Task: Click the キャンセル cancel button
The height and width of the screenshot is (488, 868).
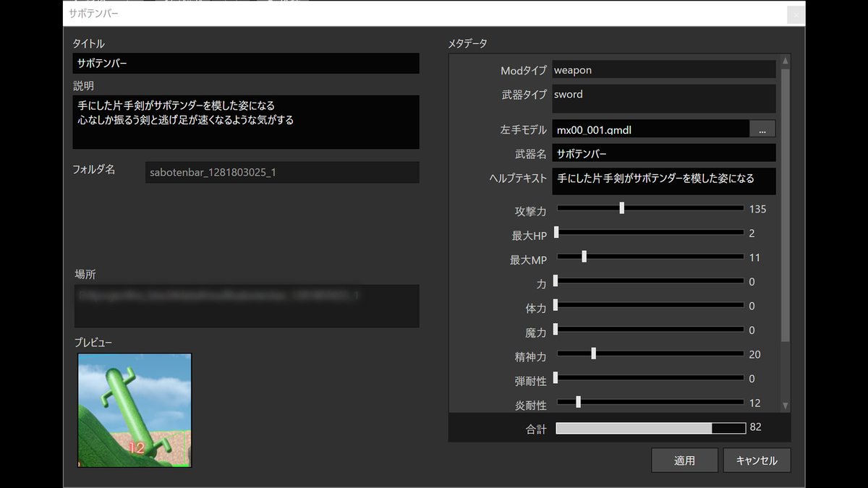Action: (x=756, y=461)
